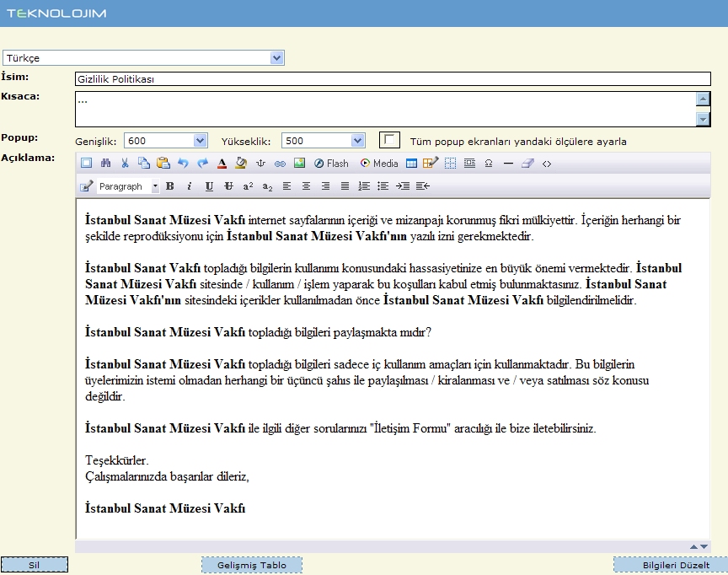Paste from clipboard icon

[x=163, y=163]
